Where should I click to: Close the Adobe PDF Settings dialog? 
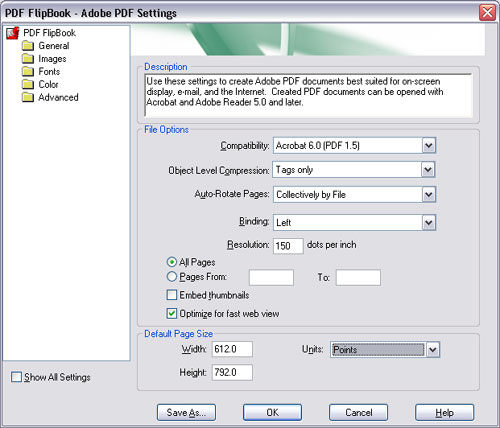pos(487,13)
